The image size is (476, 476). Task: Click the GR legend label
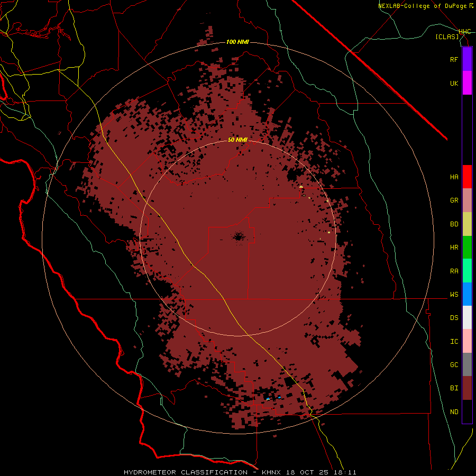click(454, 200)
